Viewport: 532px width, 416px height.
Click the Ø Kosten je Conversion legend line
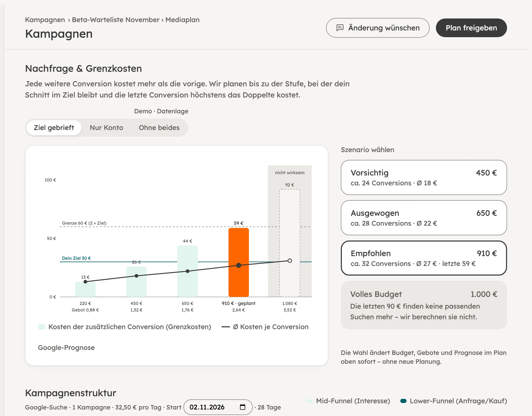point(225,327)
